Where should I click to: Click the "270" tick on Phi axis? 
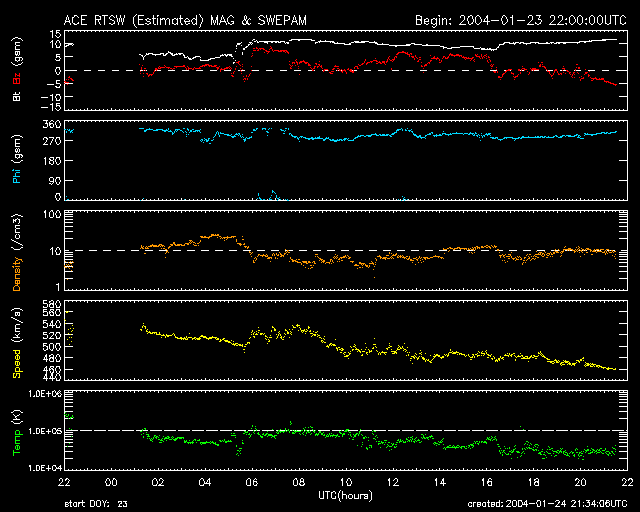[x=53, y=141]
